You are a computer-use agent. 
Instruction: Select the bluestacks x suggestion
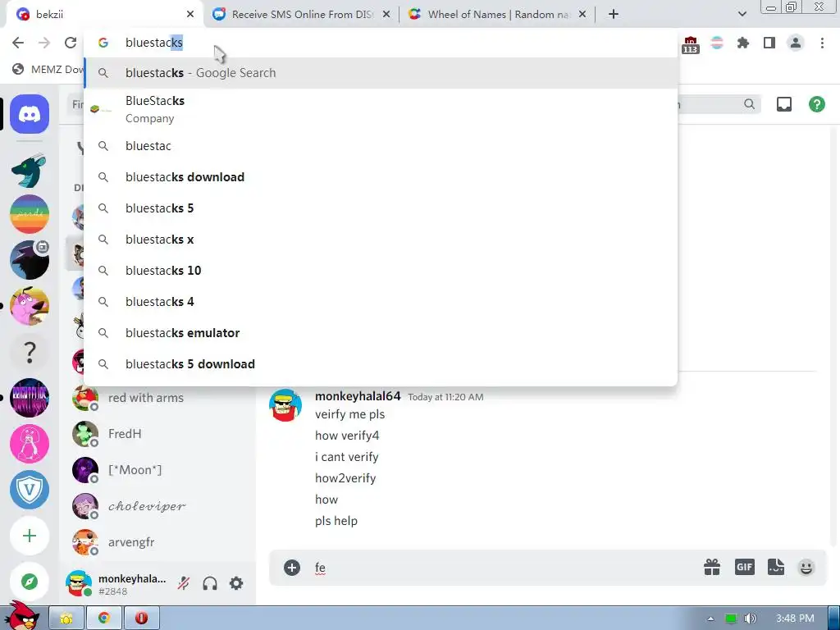(381, 239)
